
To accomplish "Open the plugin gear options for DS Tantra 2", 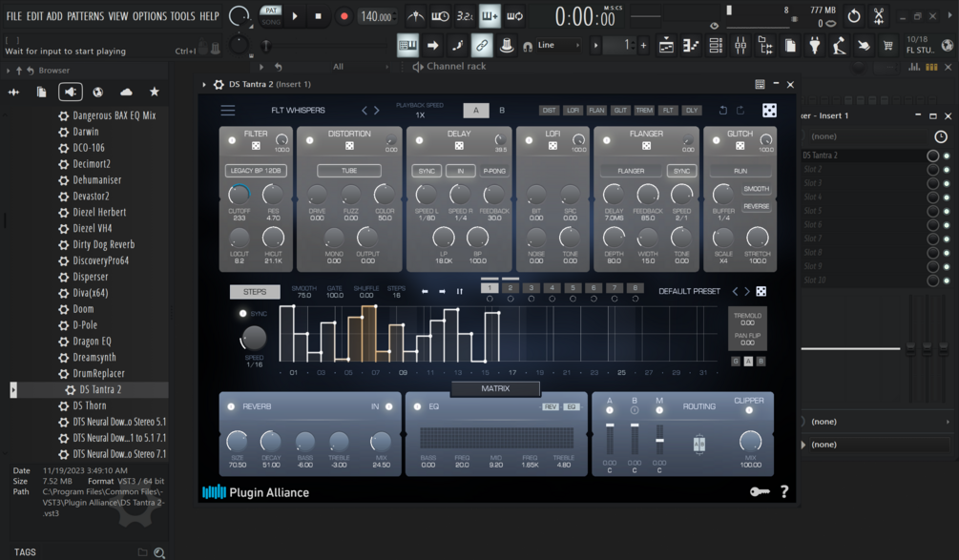I will 219,84.
